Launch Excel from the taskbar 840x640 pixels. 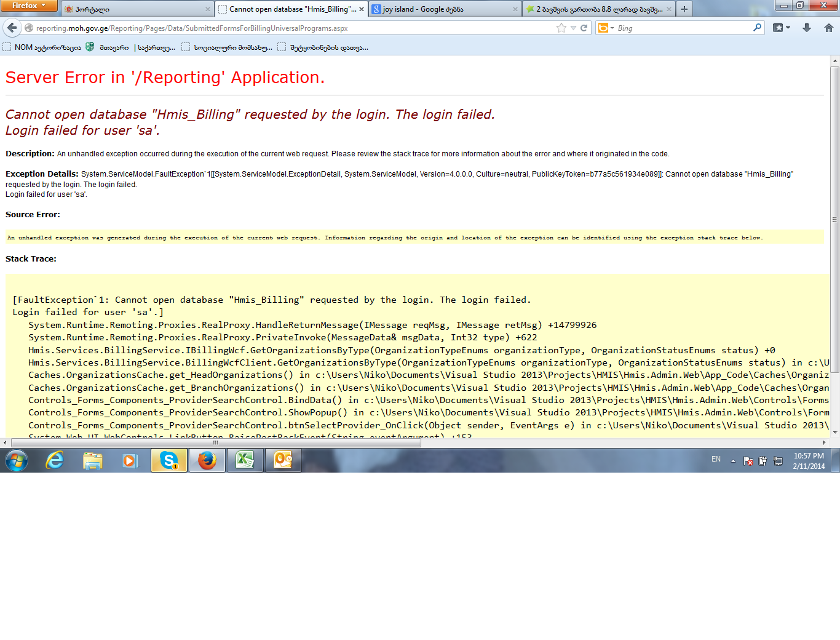pos(245,460)
